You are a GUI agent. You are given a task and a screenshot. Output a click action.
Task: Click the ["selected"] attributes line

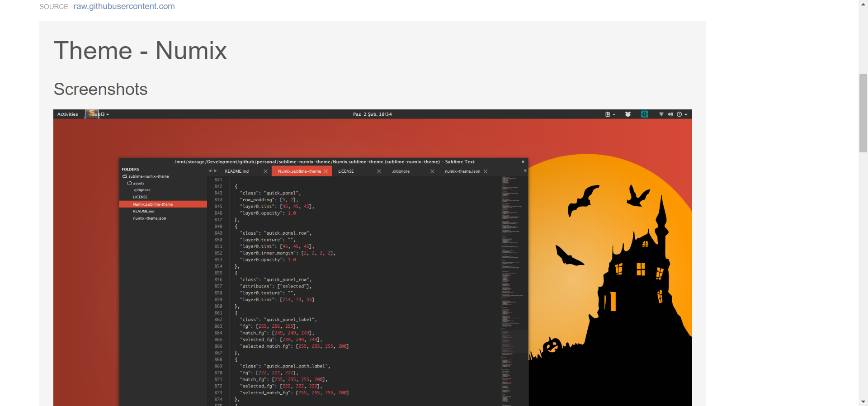click(276, 287)
